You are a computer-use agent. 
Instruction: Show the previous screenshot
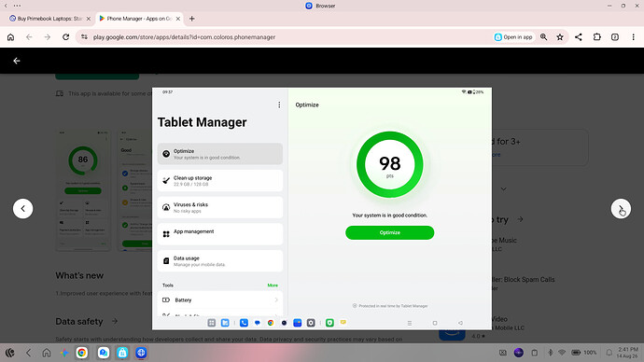click(x=23, y=208)
